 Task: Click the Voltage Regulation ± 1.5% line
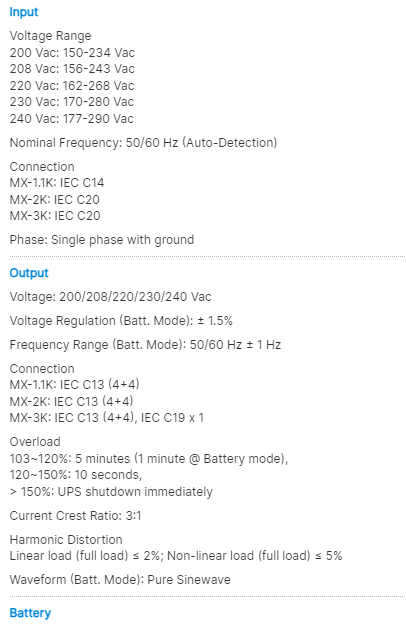tap(121, 321)
